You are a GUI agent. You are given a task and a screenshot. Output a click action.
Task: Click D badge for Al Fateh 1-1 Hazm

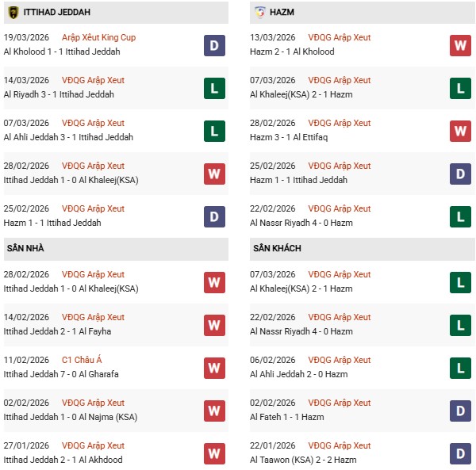point(460,411)
